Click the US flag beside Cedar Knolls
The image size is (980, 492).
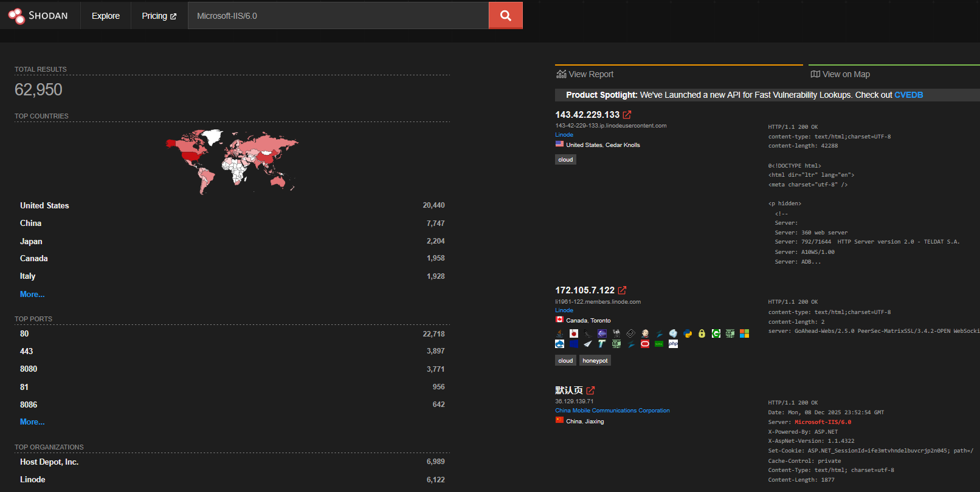coord(559,144)
